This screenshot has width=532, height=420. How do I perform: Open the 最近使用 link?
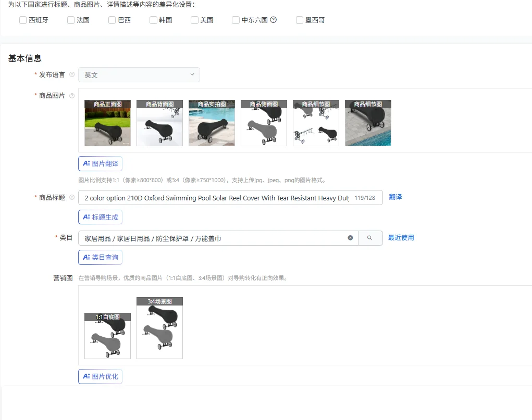(x=401, y=238)
